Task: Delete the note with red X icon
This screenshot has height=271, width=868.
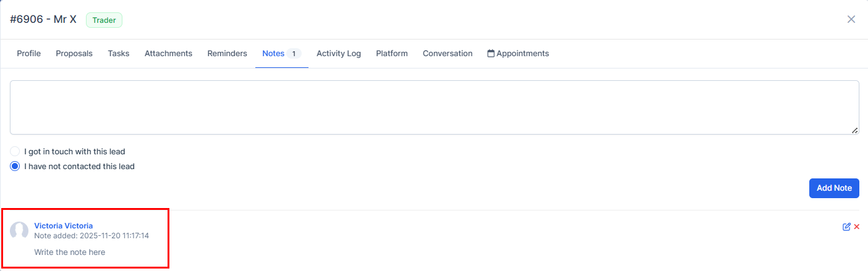Action: pyautogui.click(x=857, y=227)
